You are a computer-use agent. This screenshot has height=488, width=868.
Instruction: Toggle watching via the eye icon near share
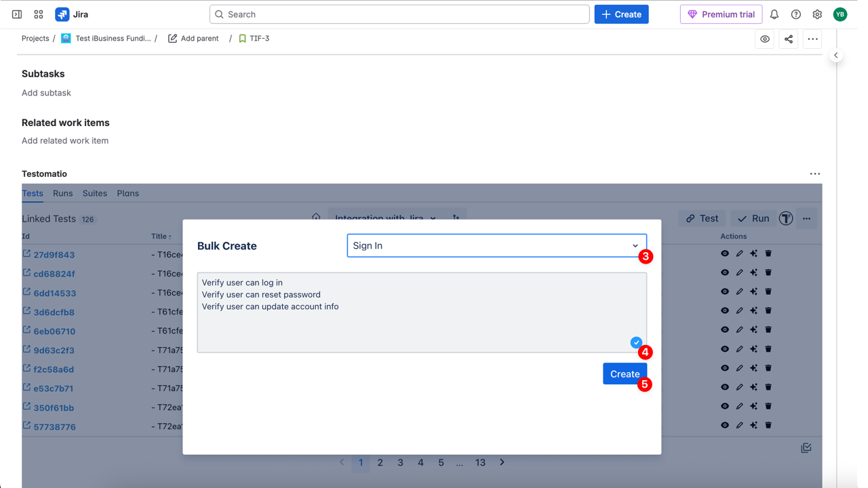pyautogui.click(x=764, y=39)
